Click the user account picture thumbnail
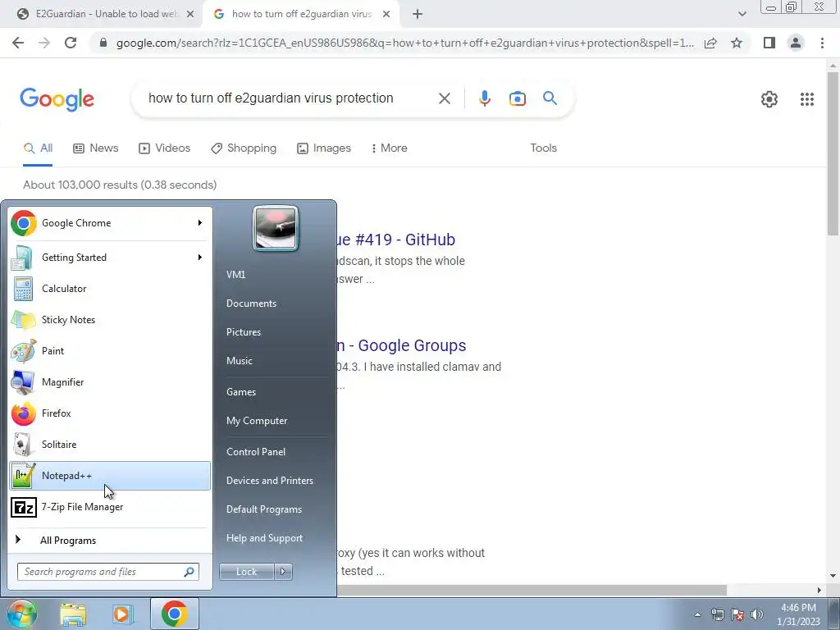 point(276,228)
